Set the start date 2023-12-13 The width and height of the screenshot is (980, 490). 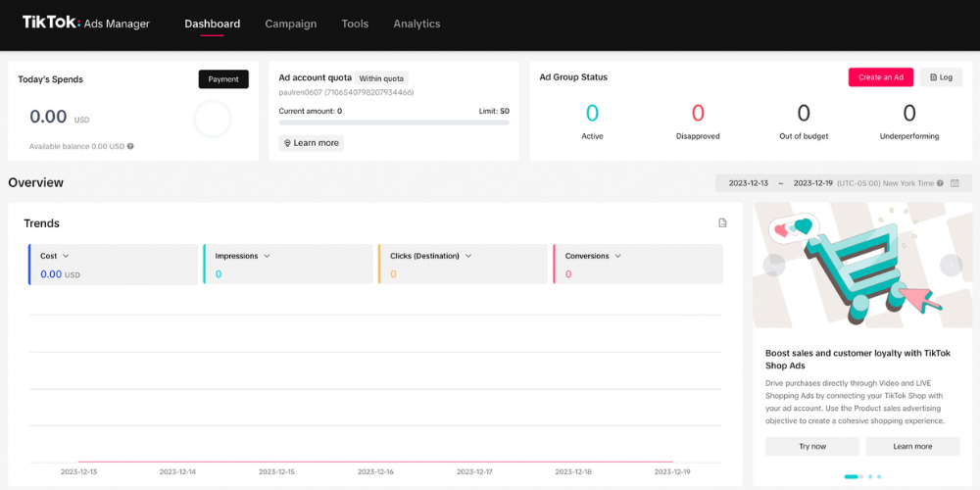[748, 183]
